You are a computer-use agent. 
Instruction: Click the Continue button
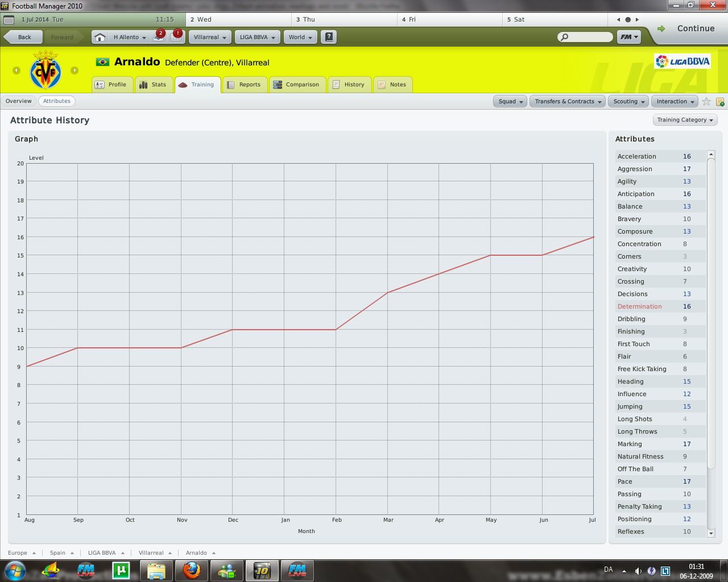click(x=688, y=28)
